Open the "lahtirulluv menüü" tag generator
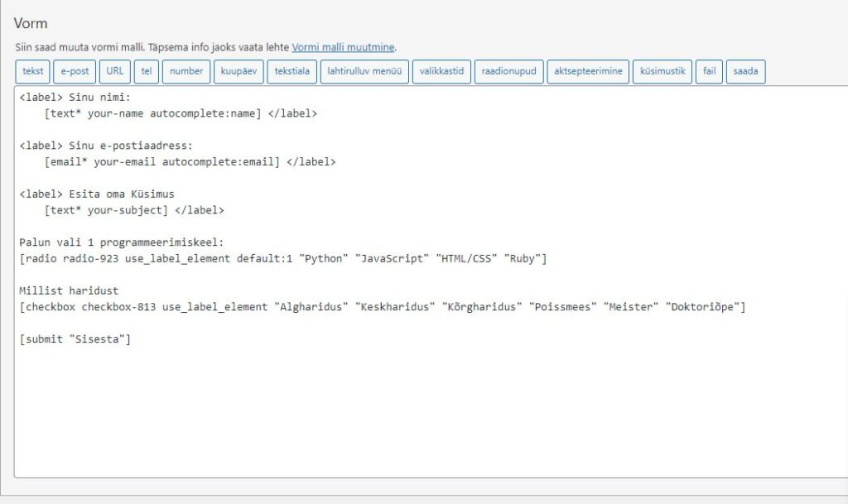 [x=364, y=71]
